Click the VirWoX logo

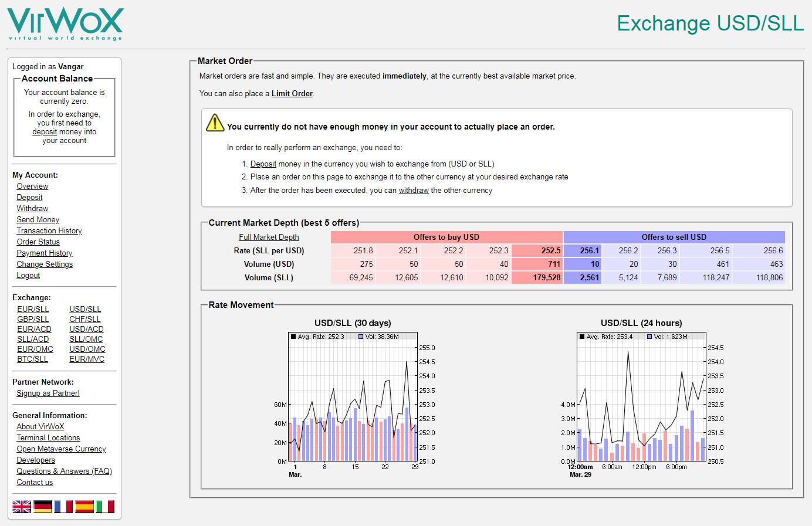click(x=65, y=24)
